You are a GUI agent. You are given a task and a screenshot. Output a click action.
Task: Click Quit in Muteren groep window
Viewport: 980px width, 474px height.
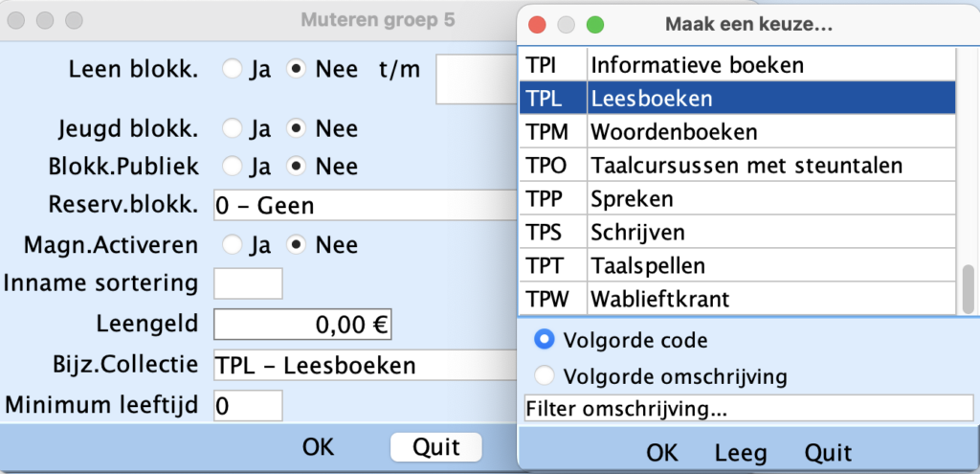point(435,447)
